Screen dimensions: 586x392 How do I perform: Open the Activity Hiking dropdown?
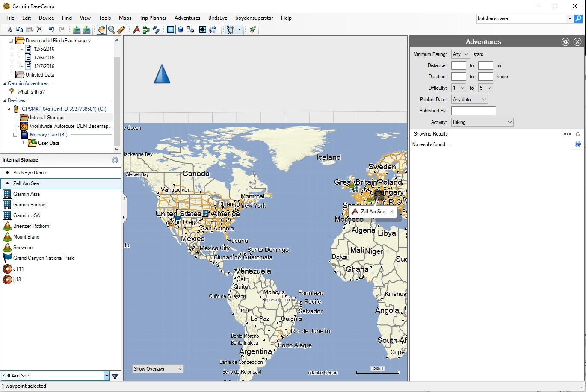click(x=482, y=122)
